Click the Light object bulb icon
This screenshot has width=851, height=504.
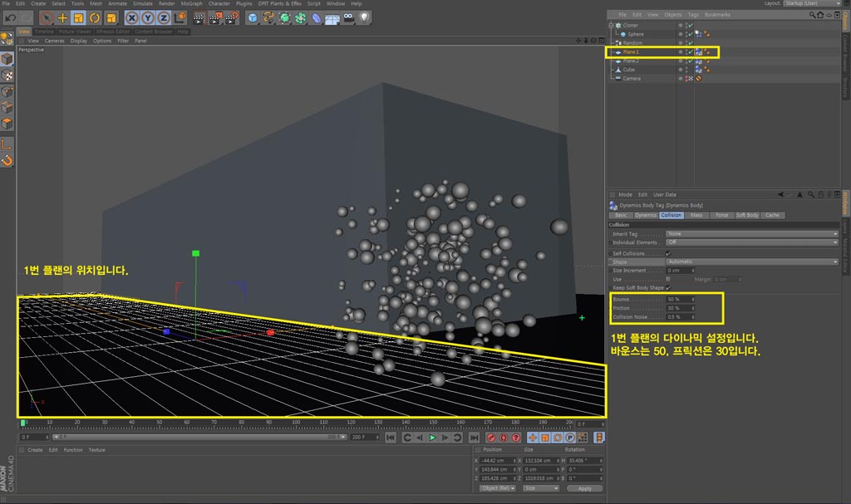pos(364,17)
